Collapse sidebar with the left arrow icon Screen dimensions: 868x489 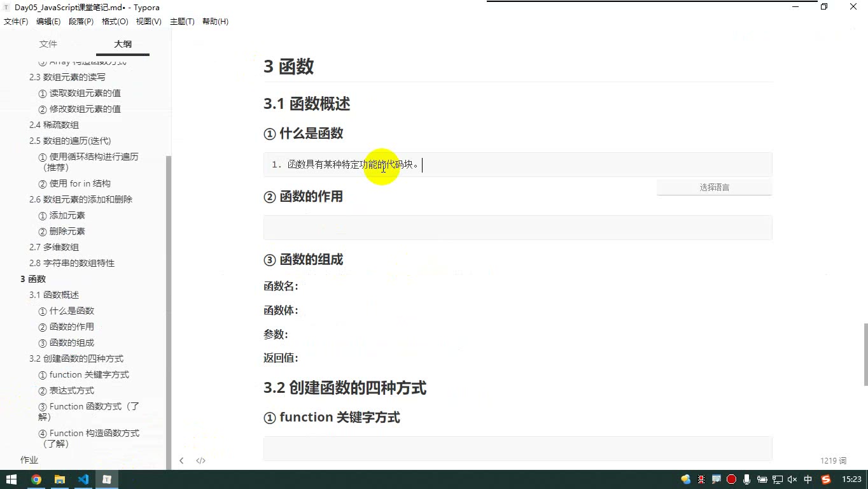click(181, 460)
